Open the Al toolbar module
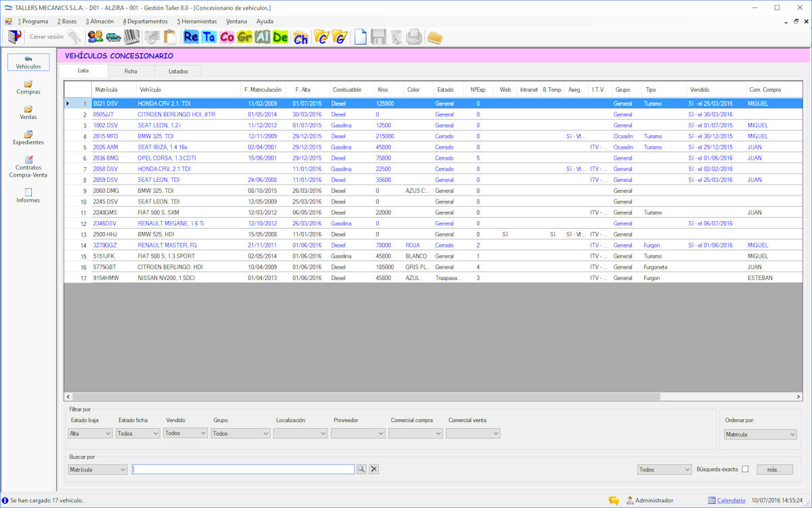This screenshot has height=508, width=812. click(x=263, y=37)
